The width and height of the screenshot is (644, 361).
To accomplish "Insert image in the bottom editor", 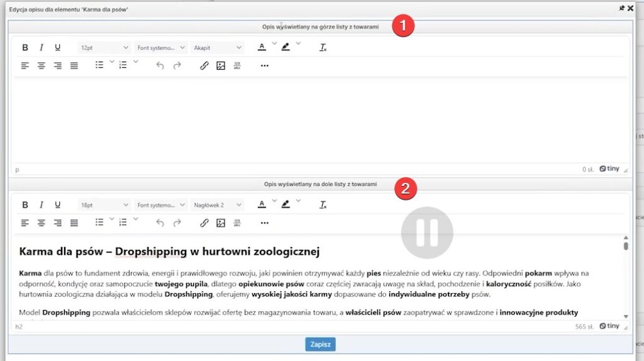I will [221, 223].
